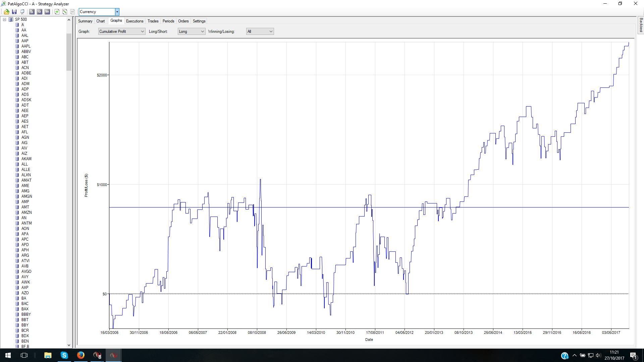Select AAPL in the instrument list
The image size is (644, 362).
(x=26, y=46)
